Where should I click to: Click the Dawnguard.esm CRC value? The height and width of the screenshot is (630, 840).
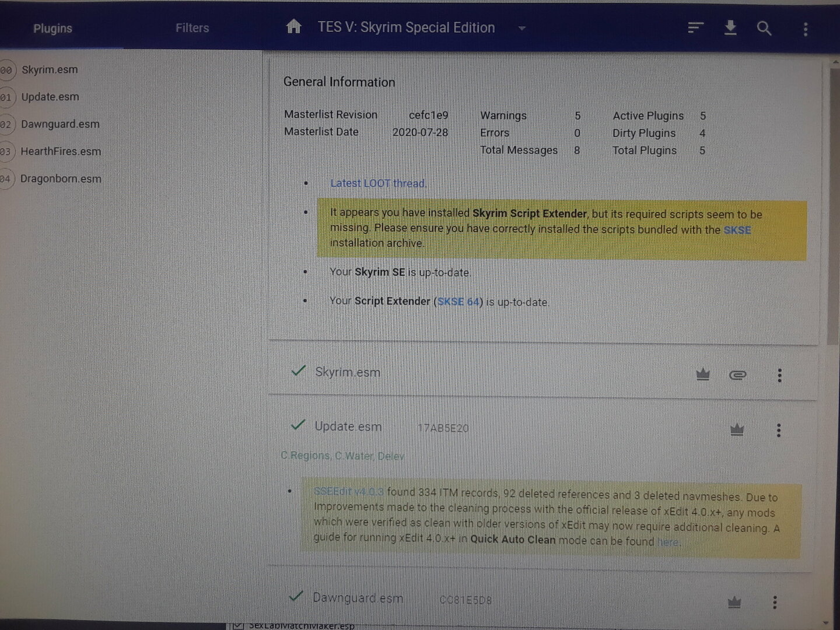pyautogui.click(x=466, y=600)
